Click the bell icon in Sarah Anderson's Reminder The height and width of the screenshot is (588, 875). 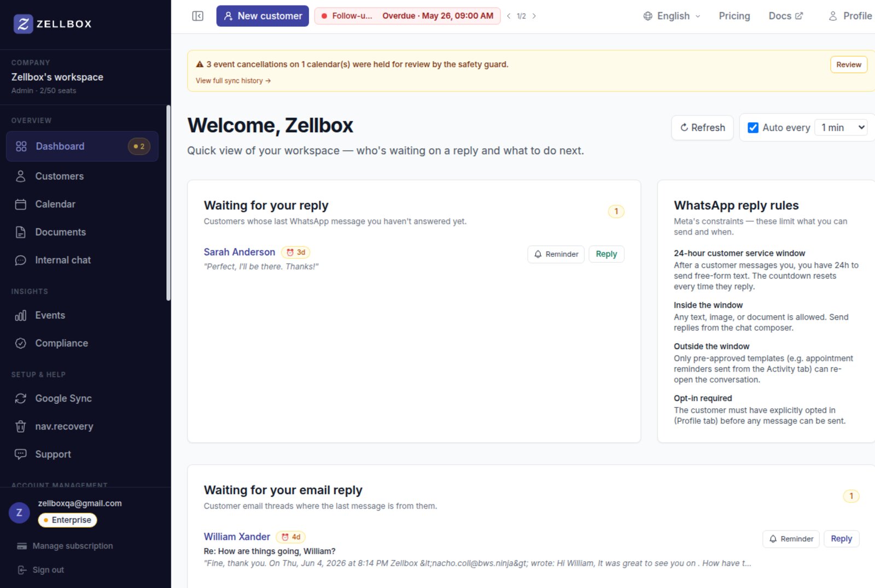tap(538, 254)
